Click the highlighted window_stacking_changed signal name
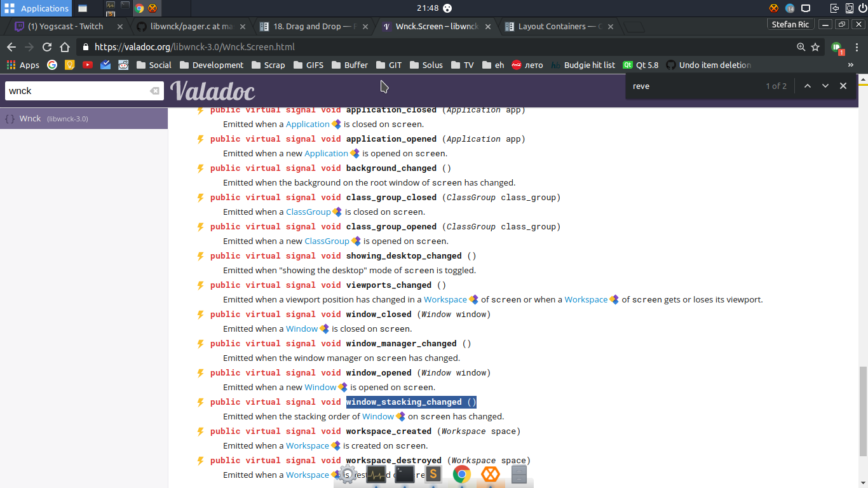Viewport: 868px width, 488px height. (x=411, y=402)
